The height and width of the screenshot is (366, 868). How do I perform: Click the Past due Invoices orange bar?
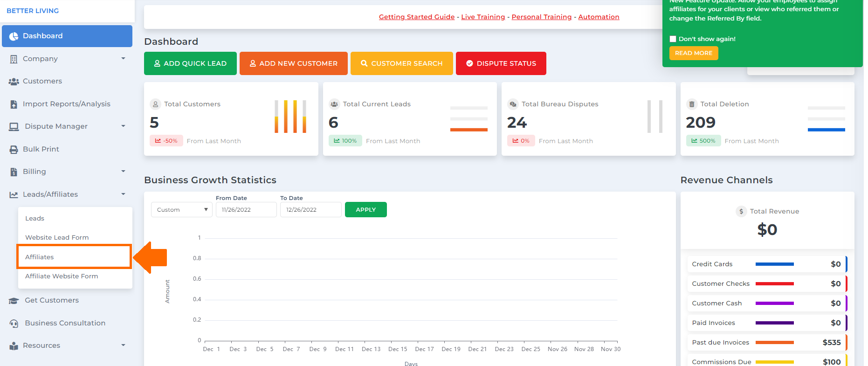pyautogui.click(x=775, y=343)
